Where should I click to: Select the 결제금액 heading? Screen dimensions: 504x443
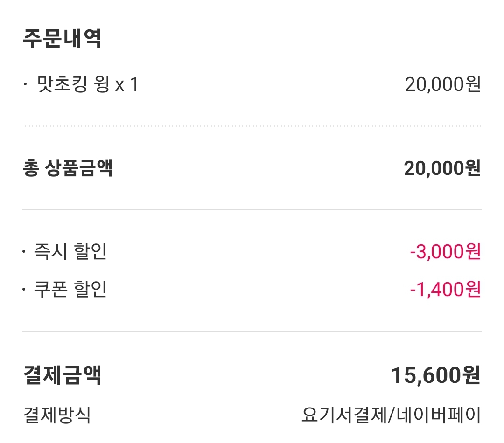coord(62,375)
